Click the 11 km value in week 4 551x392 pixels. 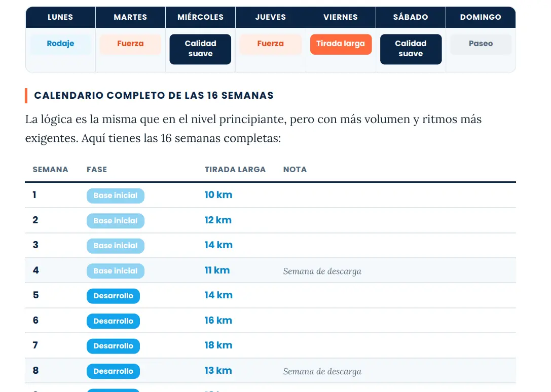click(217, 270)
